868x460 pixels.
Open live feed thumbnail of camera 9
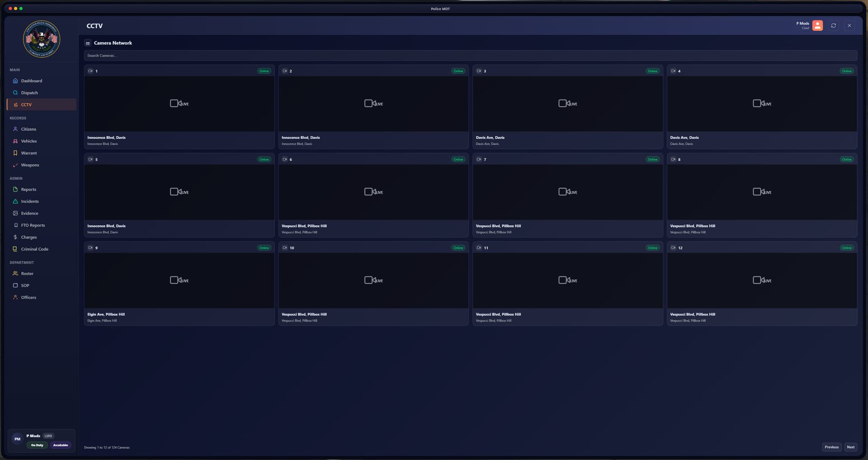(179, 280)
